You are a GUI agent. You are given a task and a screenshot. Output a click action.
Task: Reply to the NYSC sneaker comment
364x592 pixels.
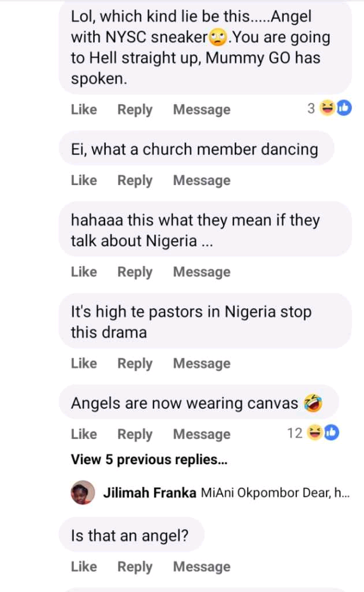(135, 109)
